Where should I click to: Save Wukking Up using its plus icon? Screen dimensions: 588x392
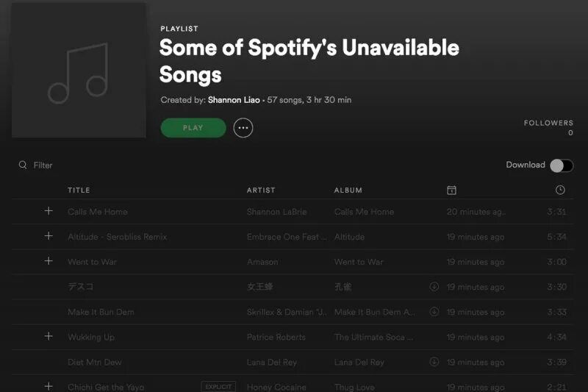(49, 336)
